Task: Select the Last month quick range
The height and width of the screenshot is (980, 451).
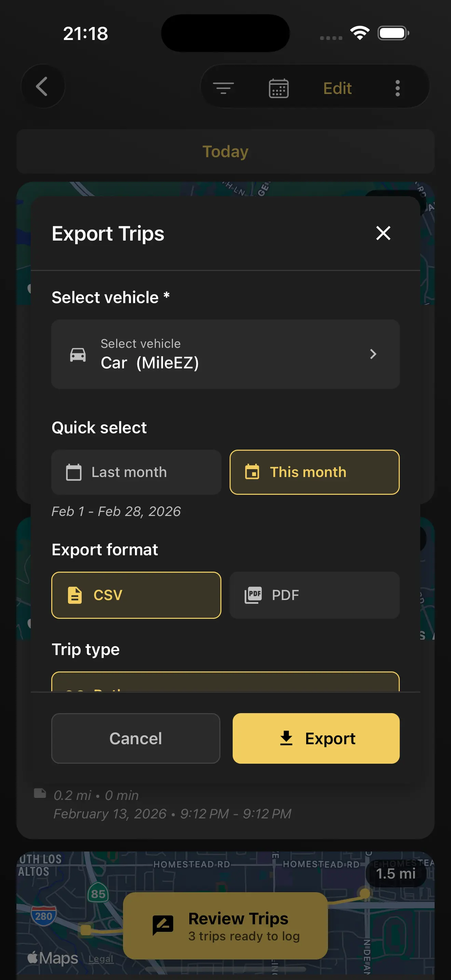Action: 136,472
